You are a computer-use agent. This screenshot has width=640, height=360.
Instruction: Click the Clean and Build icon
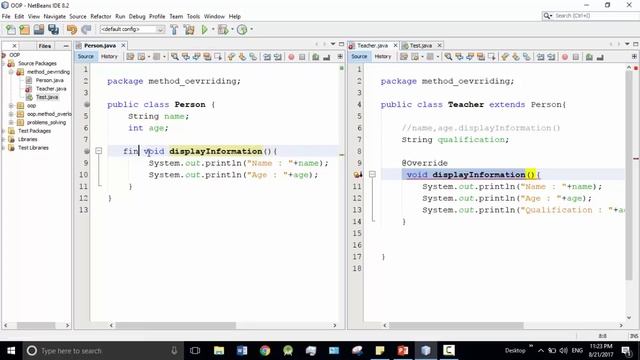[x=189, y=29]
